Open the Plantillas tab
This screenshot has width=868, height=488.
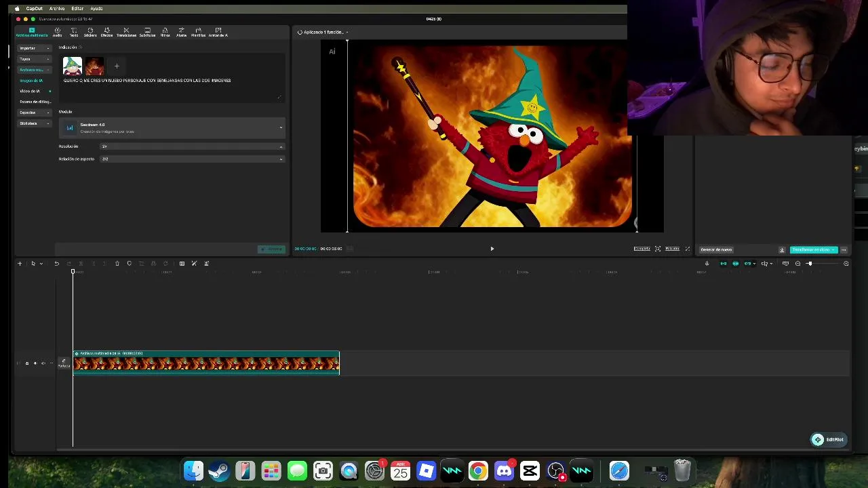(x=198, y=32)
